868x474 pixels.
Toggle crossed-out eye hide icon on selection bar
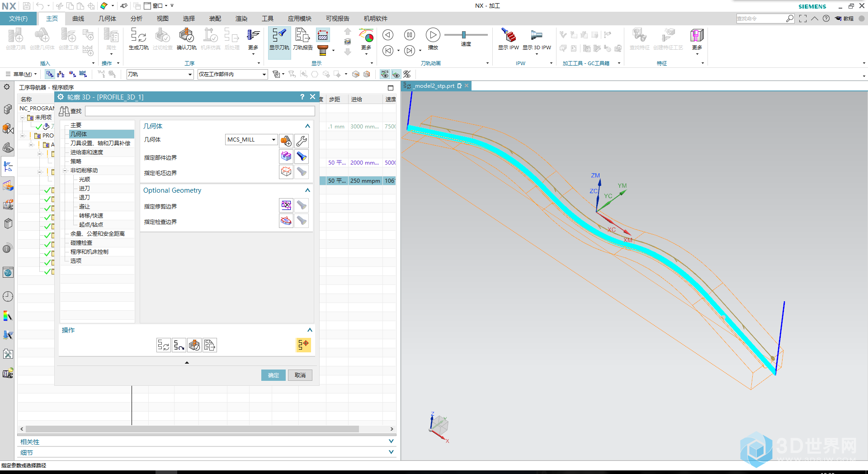[407, 74]
